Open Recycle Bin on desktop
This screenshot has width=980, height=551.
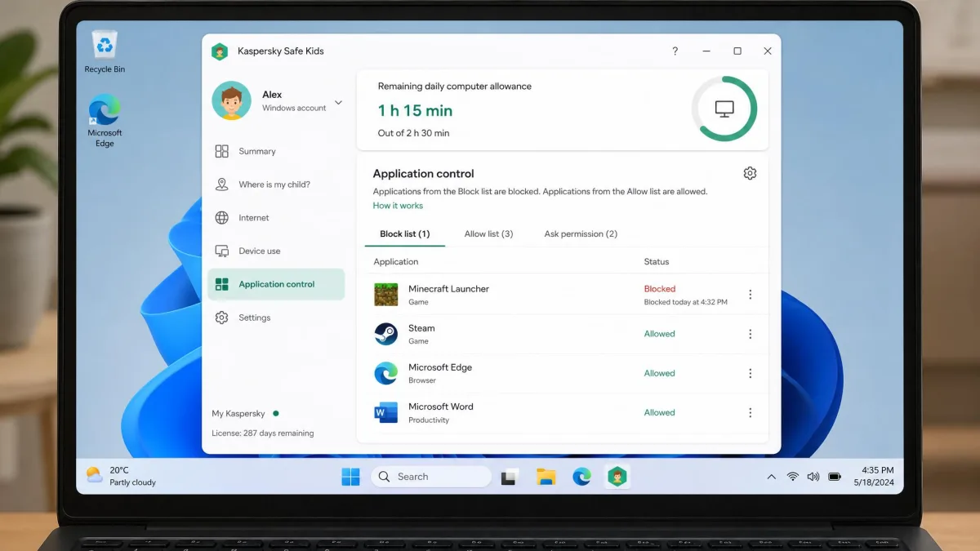[x=105, y=51]
